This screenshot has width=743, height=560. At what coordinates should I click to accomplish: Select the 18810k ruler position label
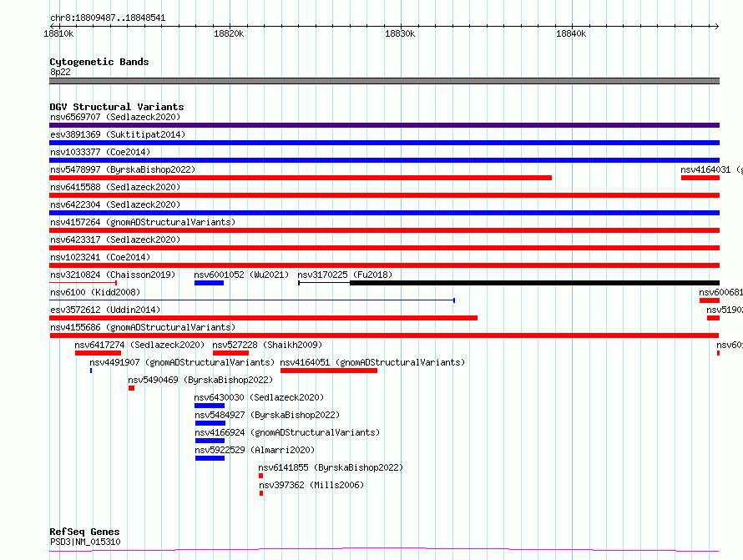(58, 33)
